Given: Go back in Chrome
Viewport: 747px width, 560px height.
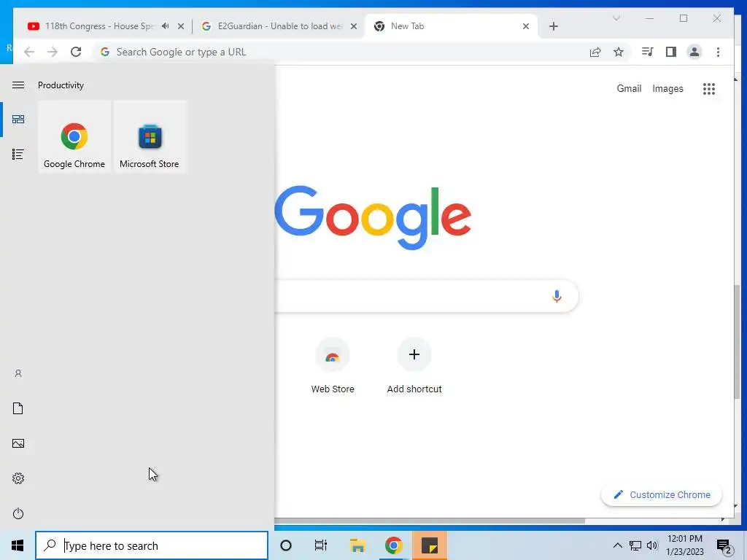Looking at the screenshot, I should (29, 52).
